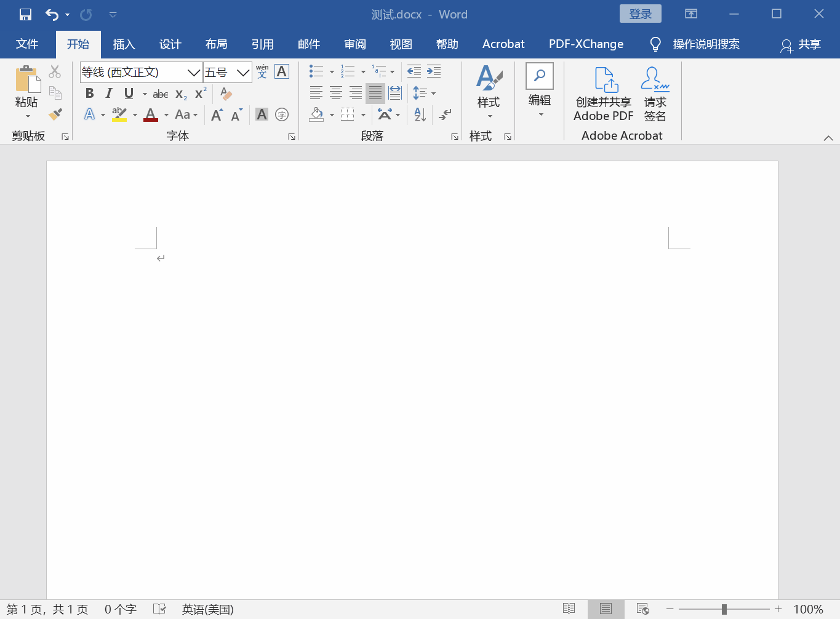Click the phonetic guide wén icon
This screenshot has height=619, width=840.
coord(262,71)
